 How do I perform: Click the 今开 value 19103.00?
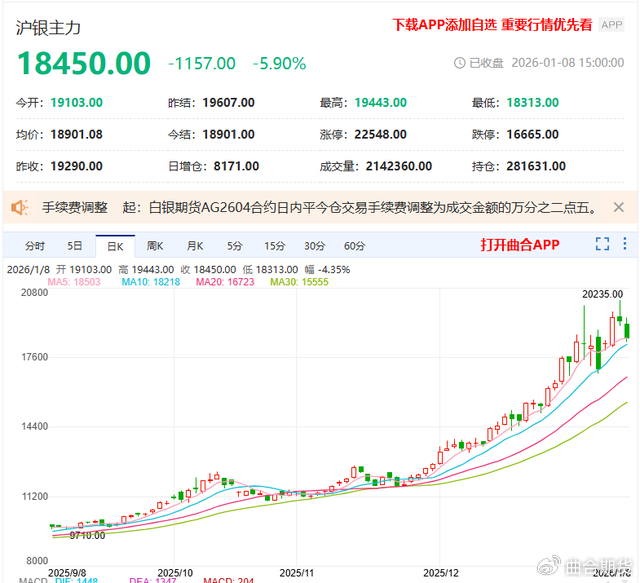click(x=77, y=102)
